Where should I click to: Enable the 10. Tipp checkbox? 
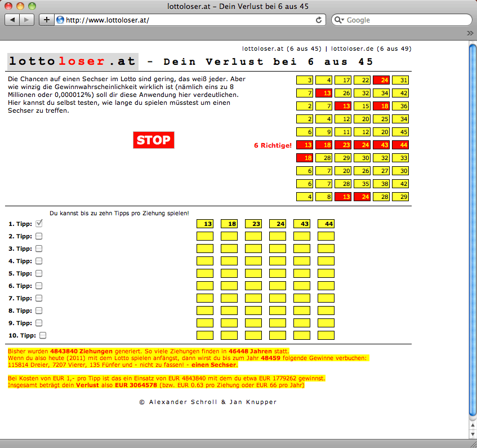click(43, 335)
